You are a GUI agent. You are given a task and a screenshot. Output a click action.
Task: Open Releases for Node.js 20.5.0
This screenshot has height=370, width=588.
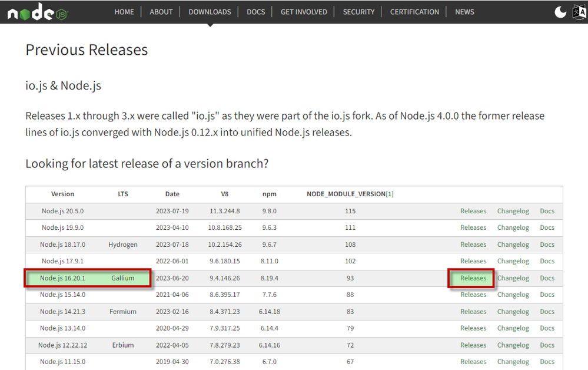(x=473, y=211)
